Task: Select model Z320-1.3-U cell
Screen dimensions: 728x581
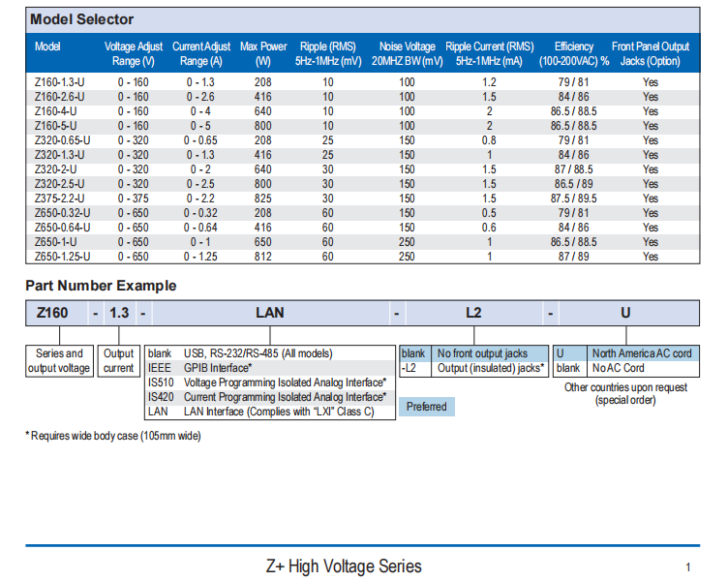Action: 59,155
